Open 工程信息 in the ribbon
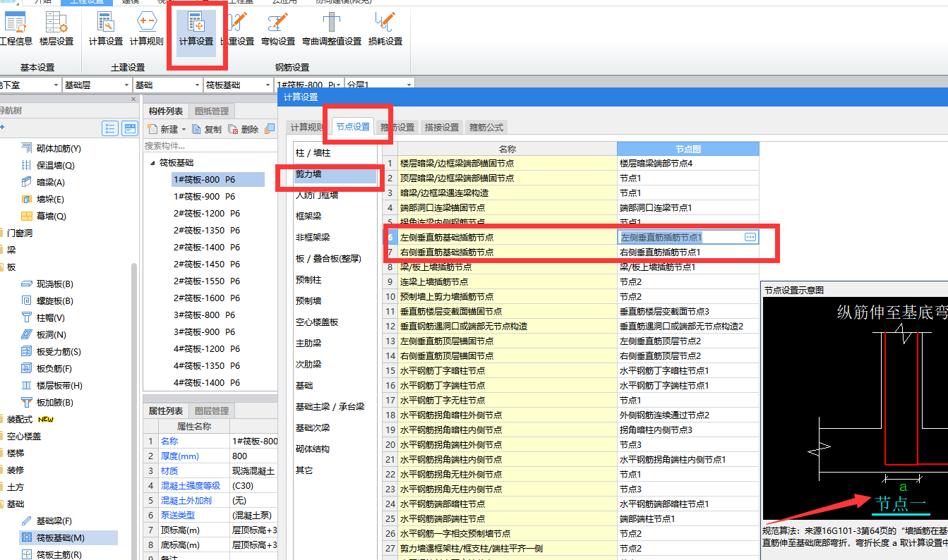 [16, 30]
